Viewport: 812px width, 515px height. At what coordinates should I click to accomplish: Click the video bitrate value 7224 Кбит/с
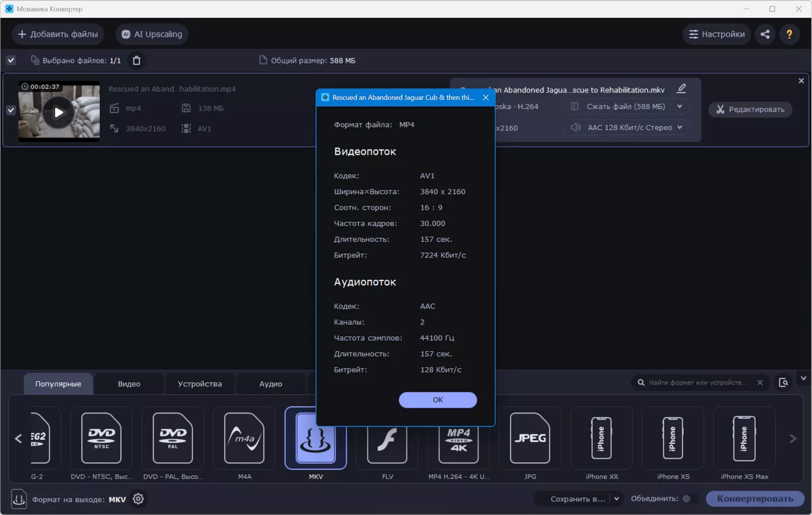(x=443, y=255)
